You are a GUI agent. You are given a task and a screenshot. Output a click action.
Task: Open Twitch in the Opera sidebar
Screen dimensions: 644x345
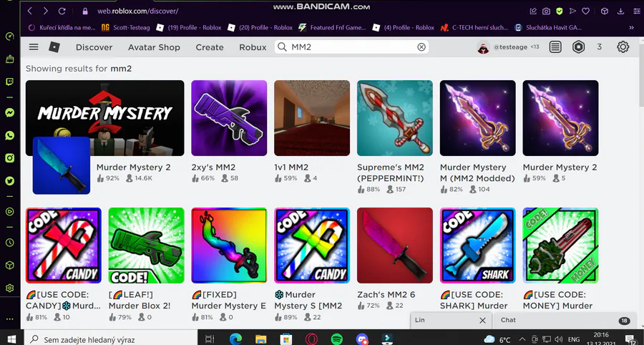click(x=10, y=82)
